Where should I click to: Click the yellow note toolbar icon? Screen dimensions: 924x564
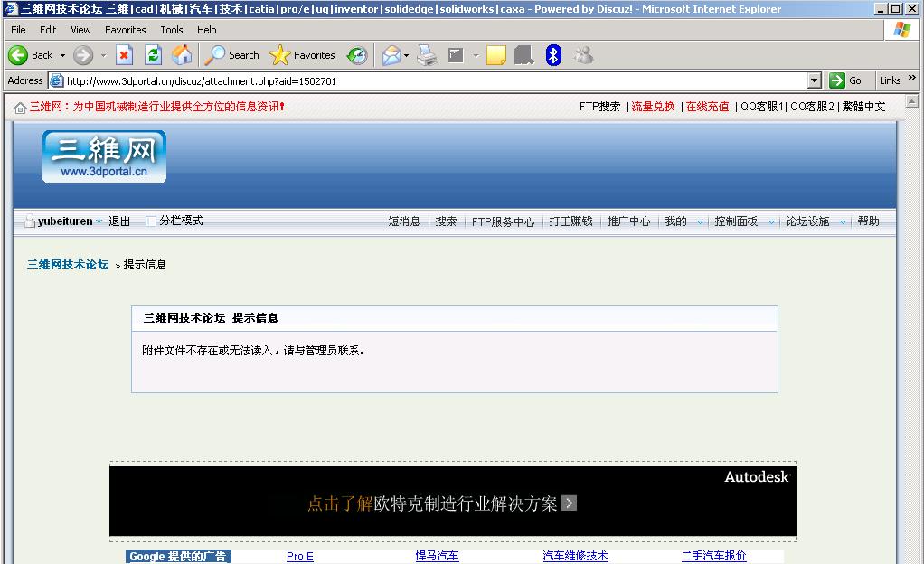(x=496, y=55)
